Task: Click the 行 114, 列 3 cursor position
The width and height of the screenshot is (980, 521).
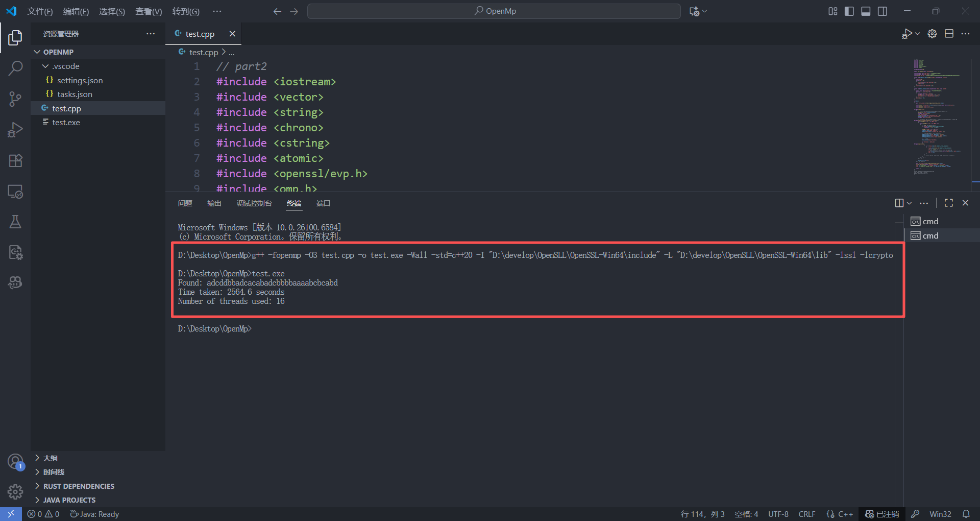Action: tap(702, 514)
